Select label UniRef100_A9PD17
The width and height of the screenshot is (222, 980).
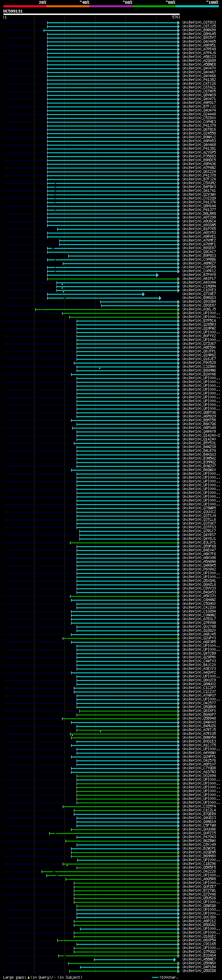(x=199, y=103)
